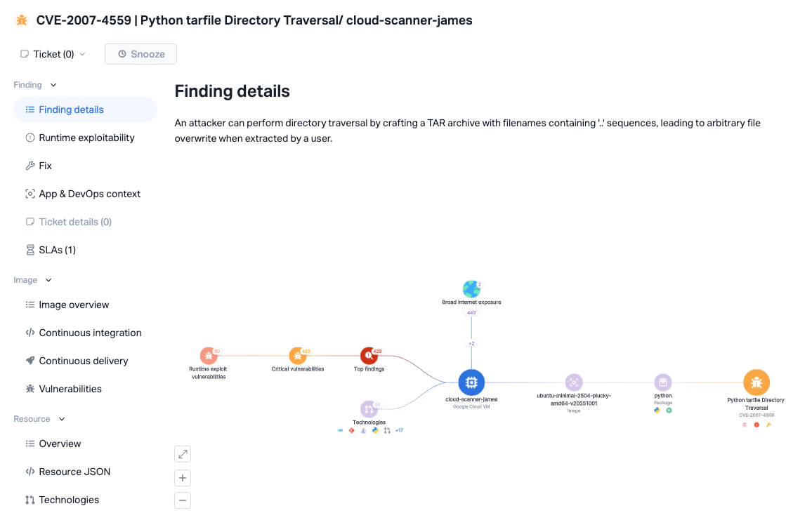Open the Critical vulnerabilities node icon

[297, 356]
